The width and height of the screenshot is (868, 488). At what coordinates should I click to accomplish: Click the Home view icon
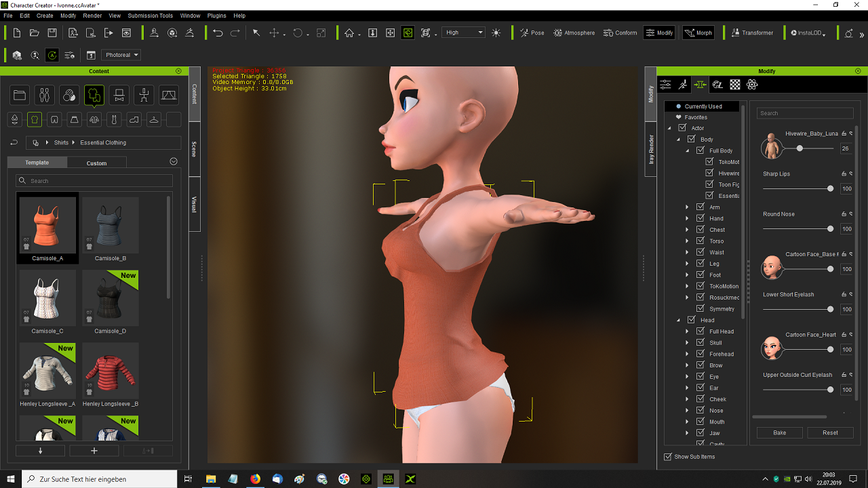[x=349, y=33]
